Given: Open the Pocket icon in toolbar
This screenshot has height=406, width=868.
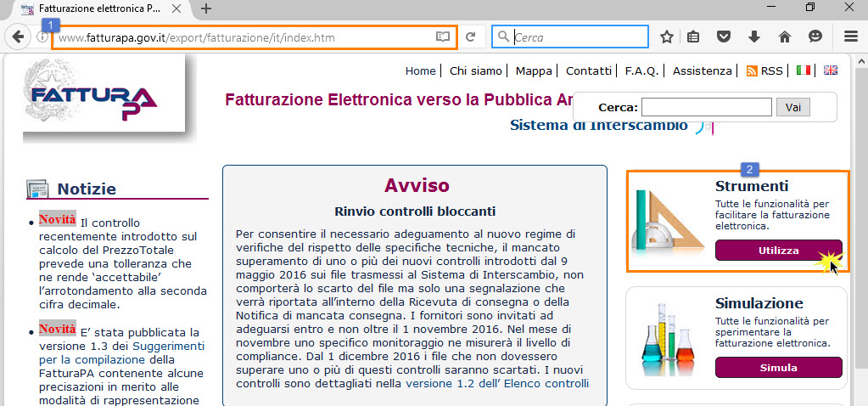Looking at the screenshot, I should (724, 37).
